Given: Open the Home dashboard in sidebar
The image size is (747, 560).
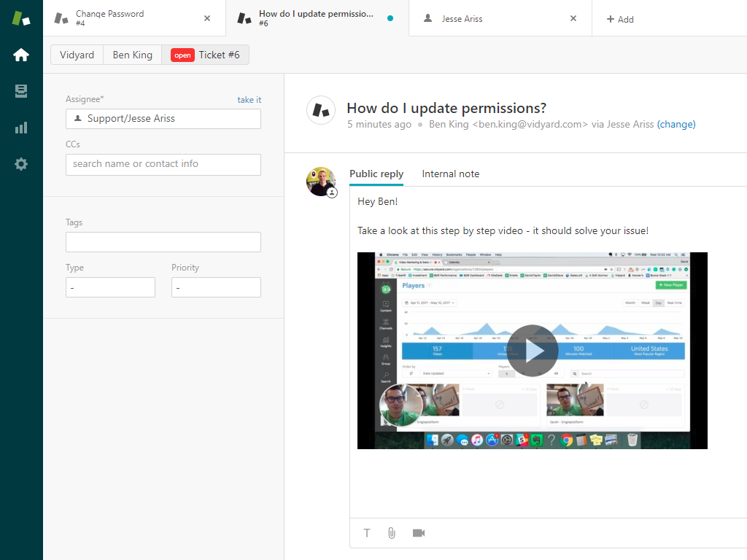Looking at the screenshot, I should [21, 55].
